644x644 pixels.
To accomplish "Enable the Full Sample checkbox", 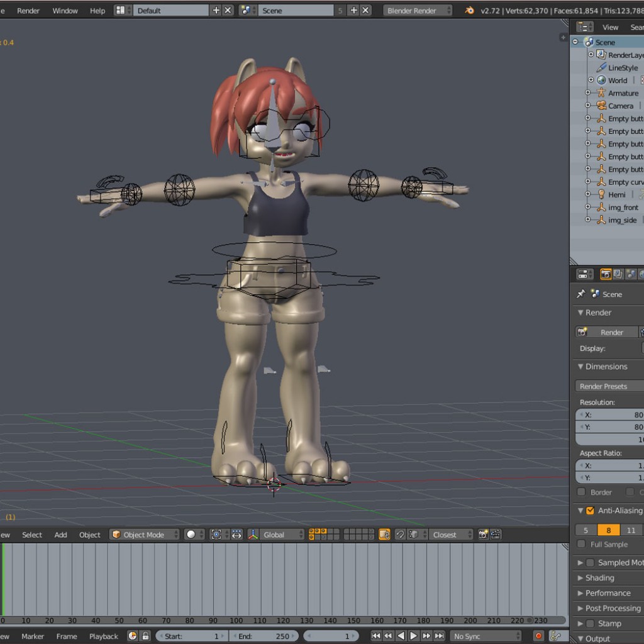I will point(581,545).
